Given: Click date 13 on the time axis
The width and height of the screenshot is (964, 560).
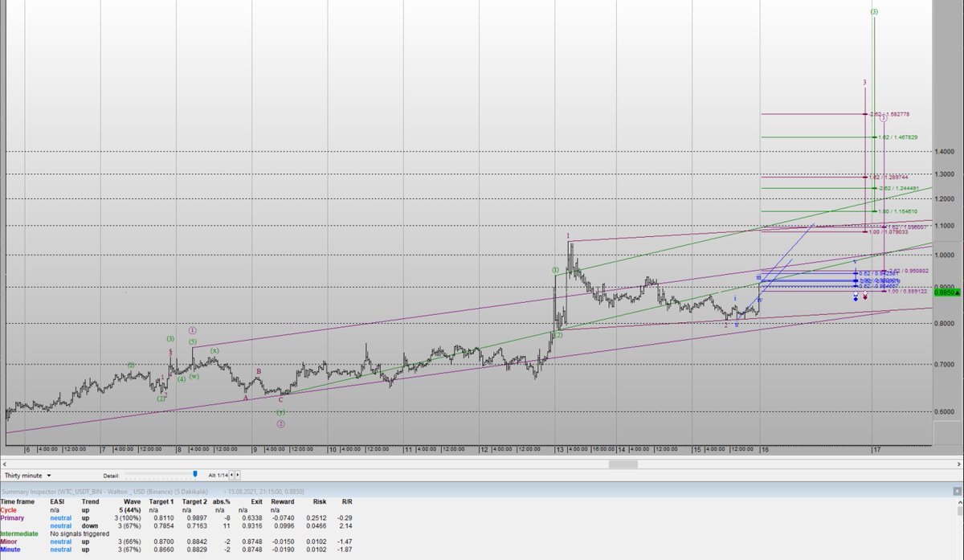Looking at the screenshot, I should [558, 450].
